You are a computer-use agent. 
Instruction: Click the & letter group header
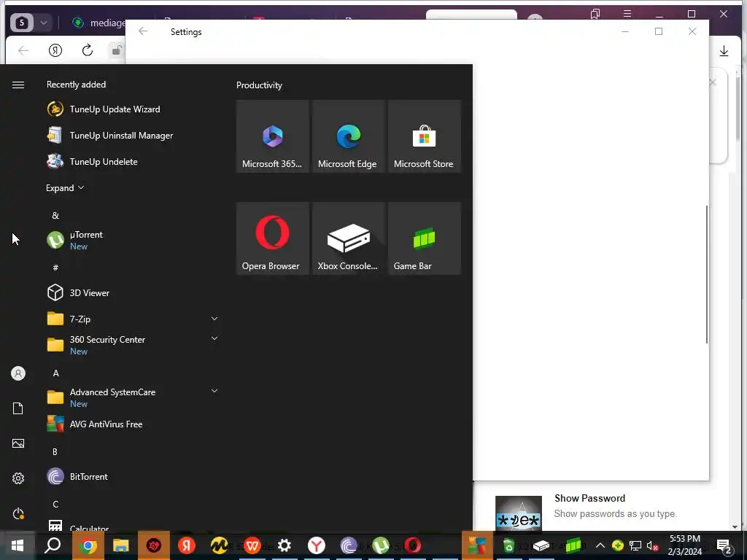tap(55, 216)
